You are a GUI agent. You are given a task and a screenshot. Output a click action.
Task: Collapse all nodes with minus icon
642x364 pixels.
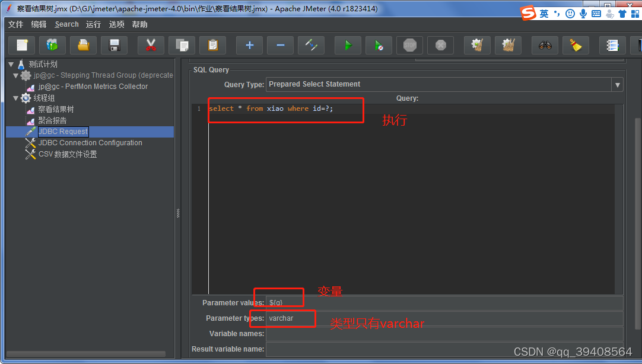pyautogui.click(x=281, y=45)
